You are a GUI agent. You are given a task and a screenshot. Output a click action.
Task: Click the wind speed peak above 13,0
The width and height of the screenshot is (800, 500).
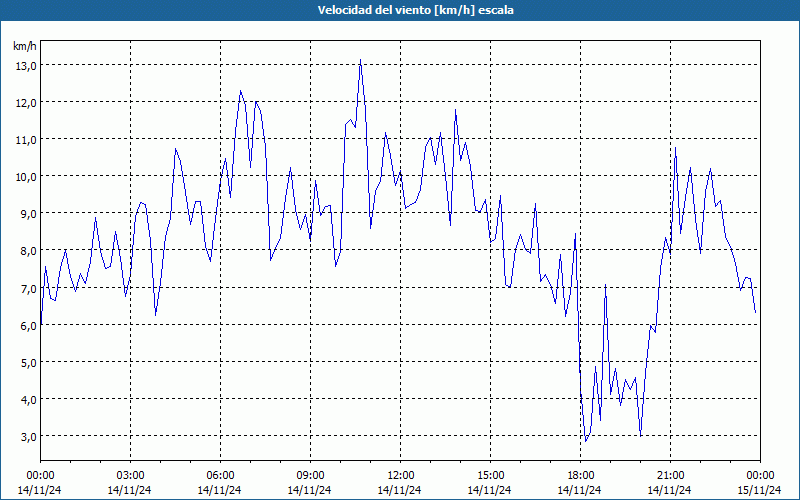tap(360, 60)
